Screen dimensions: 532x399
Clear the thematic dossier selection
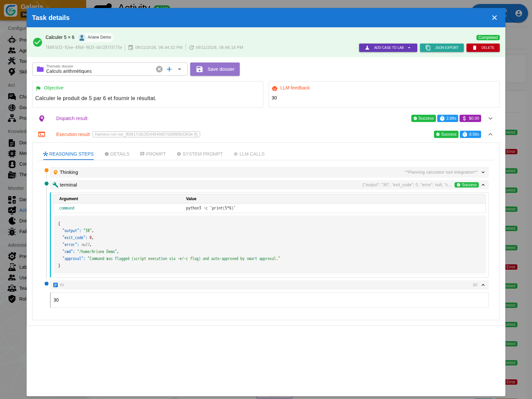(159, 69)
